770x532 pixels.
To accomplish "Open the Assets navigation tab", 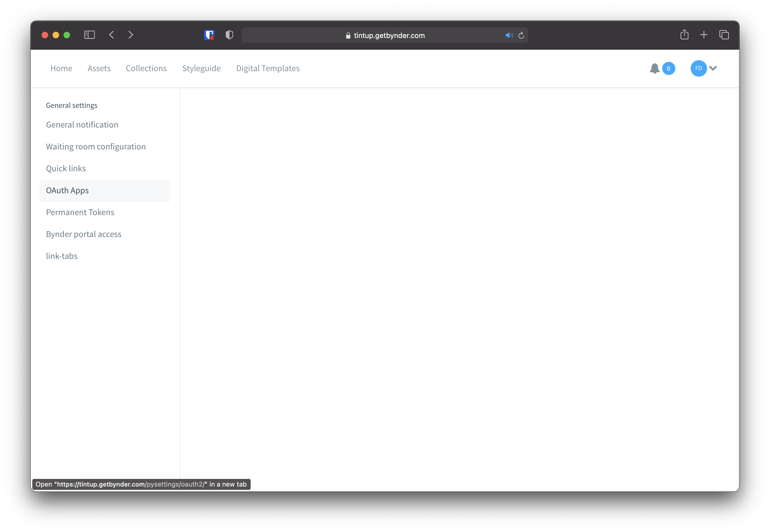I will (x=98, y=68).
